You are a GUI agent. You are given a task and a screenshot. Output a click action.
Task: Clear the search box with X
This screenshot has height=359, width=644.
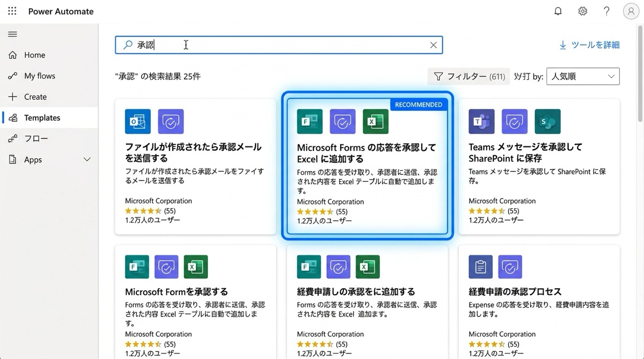[433, 45]
